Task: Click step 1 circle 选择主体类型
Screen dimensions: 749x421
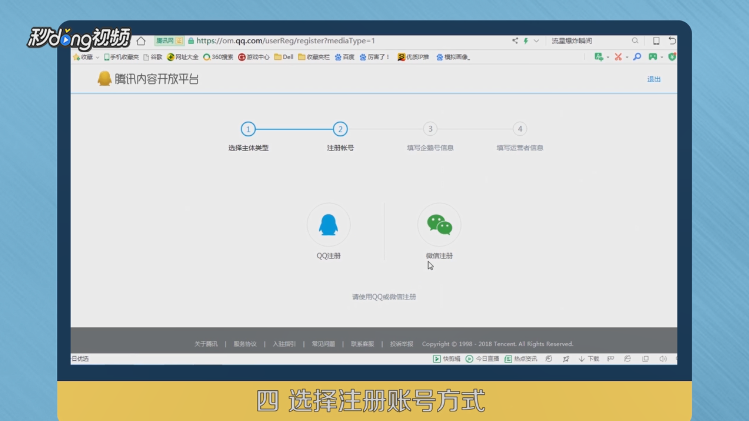Action: pos(248,129)
